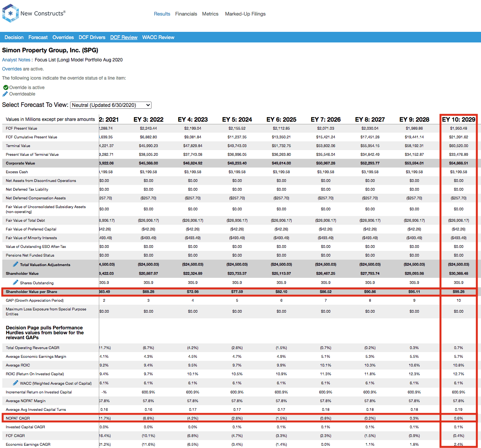Screen dimensions: 481x448
Task: Click the green check 'Override is active' icon
Action: 6,88
